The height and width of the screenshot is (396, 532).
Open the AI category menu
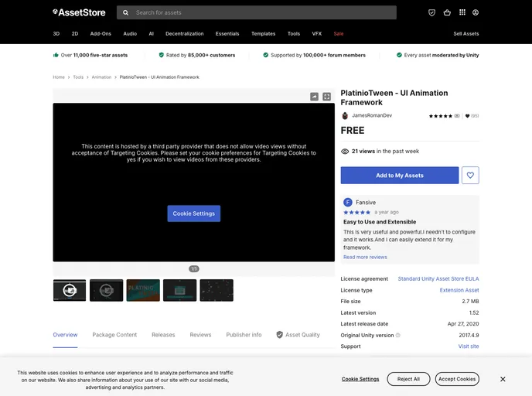(152, 33)
